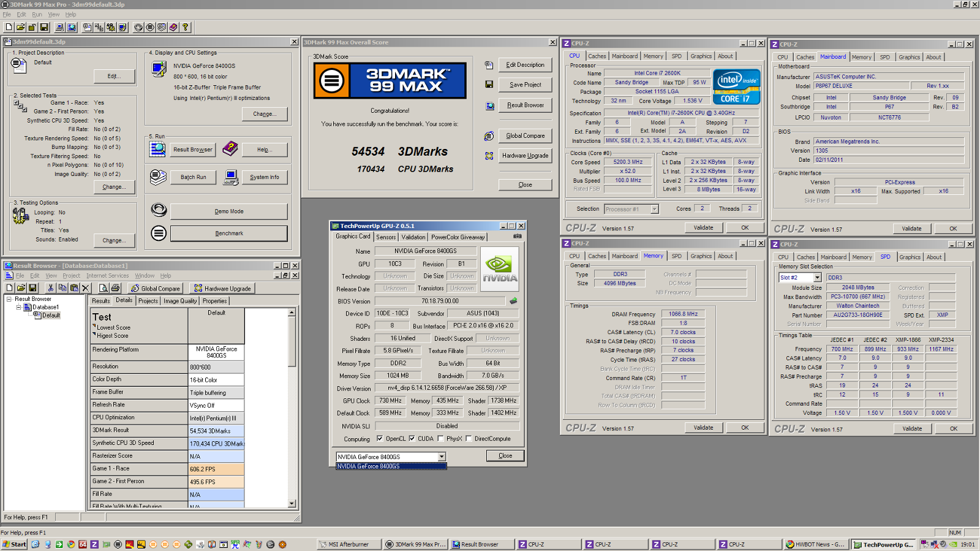Switch to Image Quality tab in Result Browser
980x551 pixels.
click(180, 301)
